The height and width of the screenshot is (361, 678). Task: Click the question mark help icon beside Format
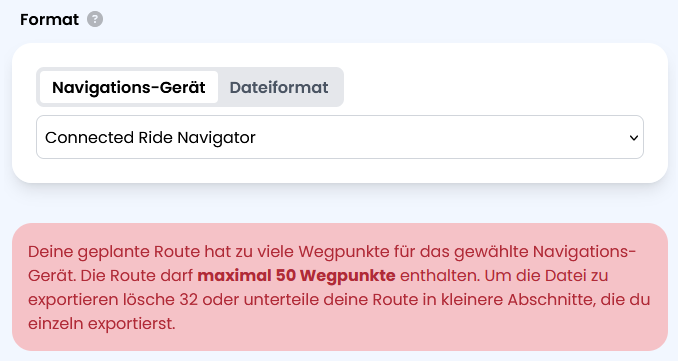95,19
